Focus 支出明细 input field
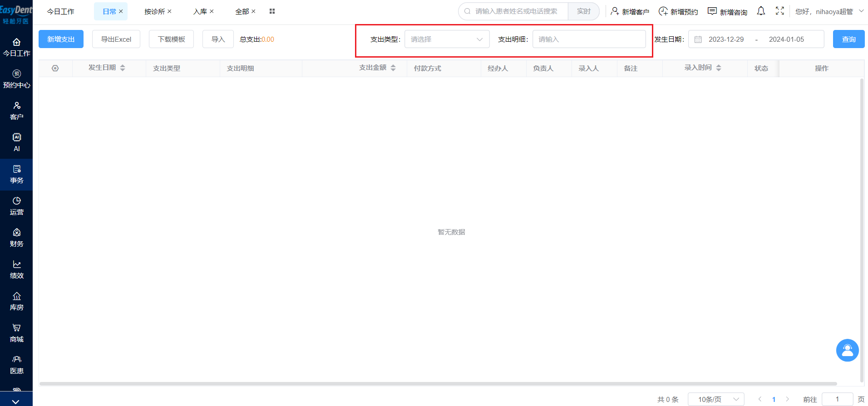868x406 pixels. [x=589, y=39]
